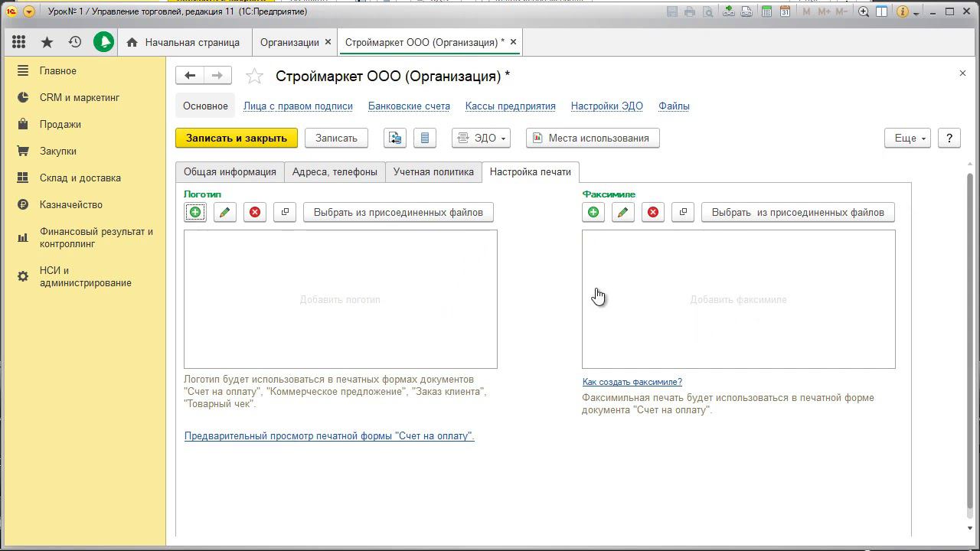This screenshot has height=551, width=980.
Task: Edit the facsimile with pencil icon
Action: (622, 212)
